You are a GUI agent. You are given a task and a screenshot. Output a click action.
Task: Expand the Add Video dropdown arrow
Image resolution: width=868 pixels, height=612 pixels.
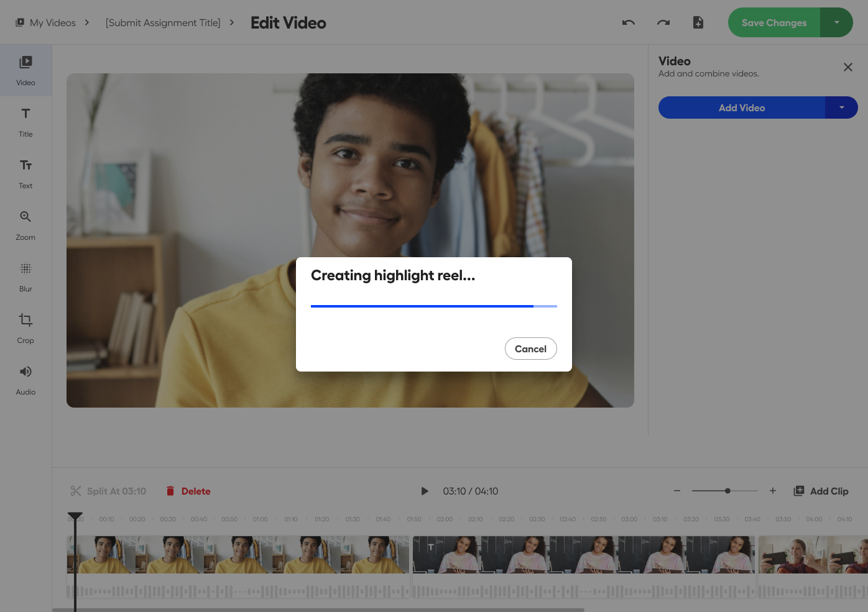coord(841,107)
